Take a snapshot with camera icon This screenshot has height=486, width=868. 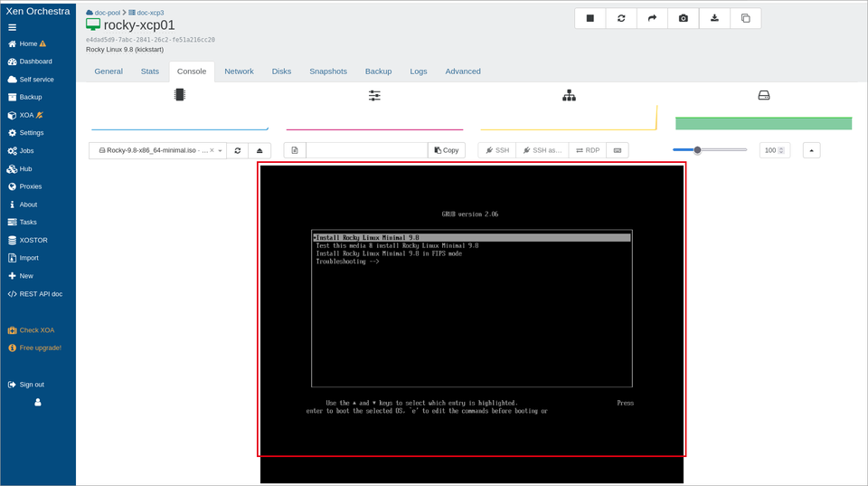(684, 18)
